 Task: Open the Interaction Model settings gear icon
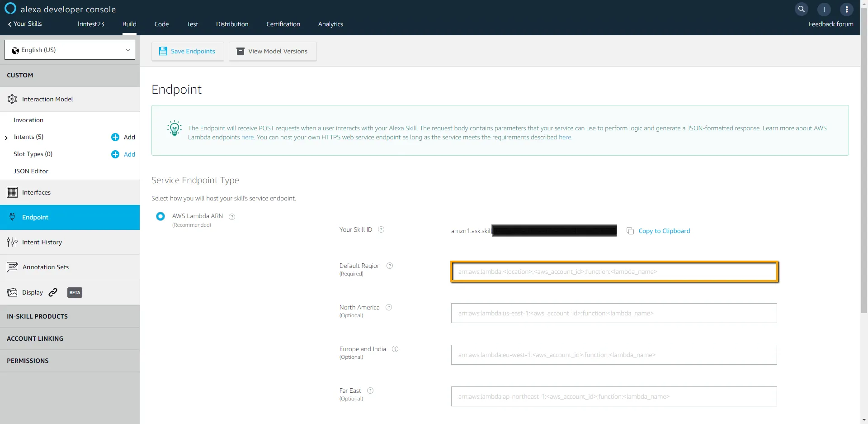(x=12, y=99)
